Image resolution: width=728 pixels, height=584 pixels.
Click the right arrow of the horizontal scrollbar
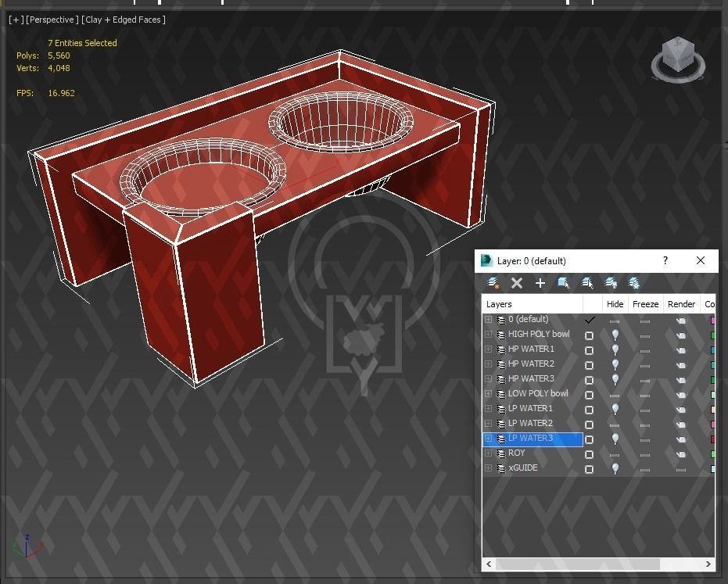coord(708,564)
